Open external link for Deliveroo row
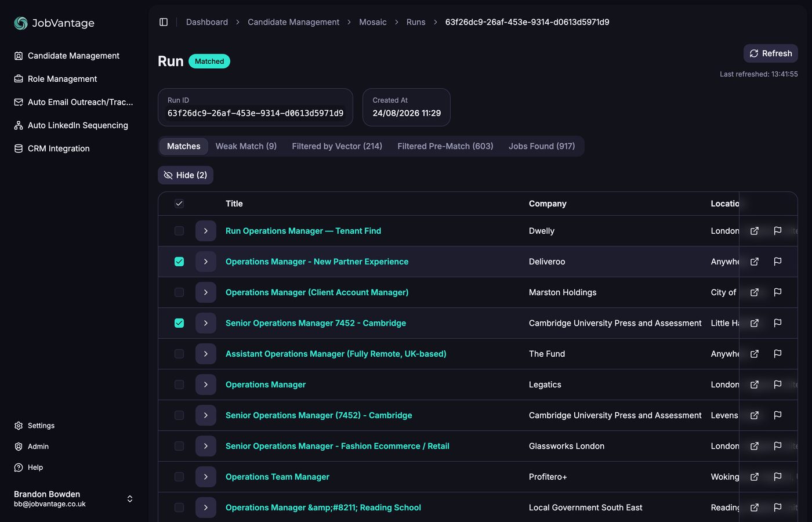 pos(755,262)
